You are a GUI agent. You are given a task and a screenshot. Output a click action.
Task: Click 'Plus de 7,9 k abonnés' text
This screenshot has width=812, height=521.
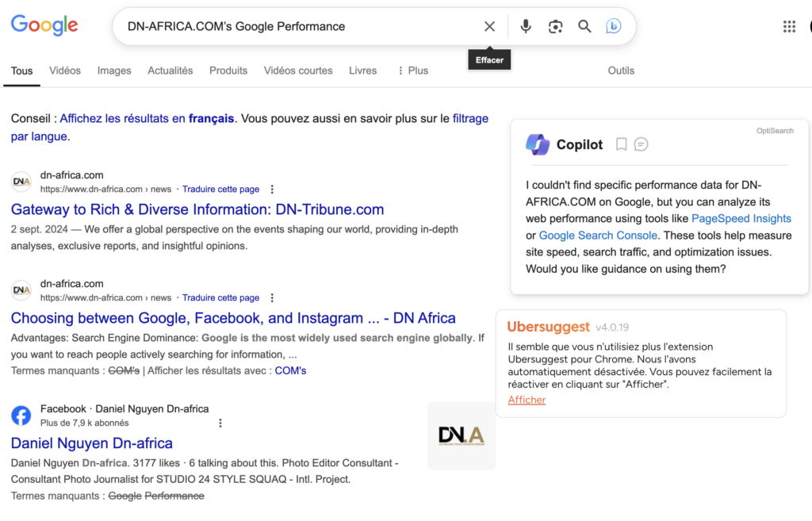(x=84, y=423)
